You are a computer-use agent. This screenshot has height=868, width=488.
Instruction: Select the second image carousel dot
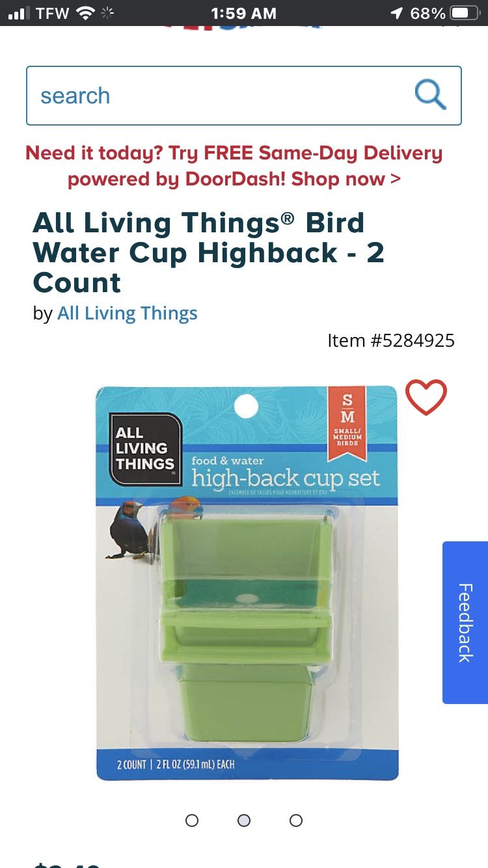[x=244, y=821]
